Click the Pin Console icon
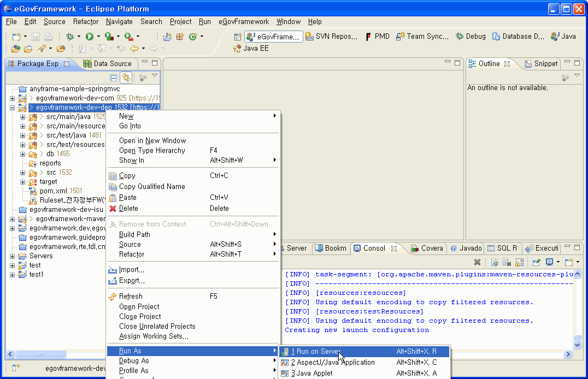Viewport: 588px width, 379px height. click(537, 263)
